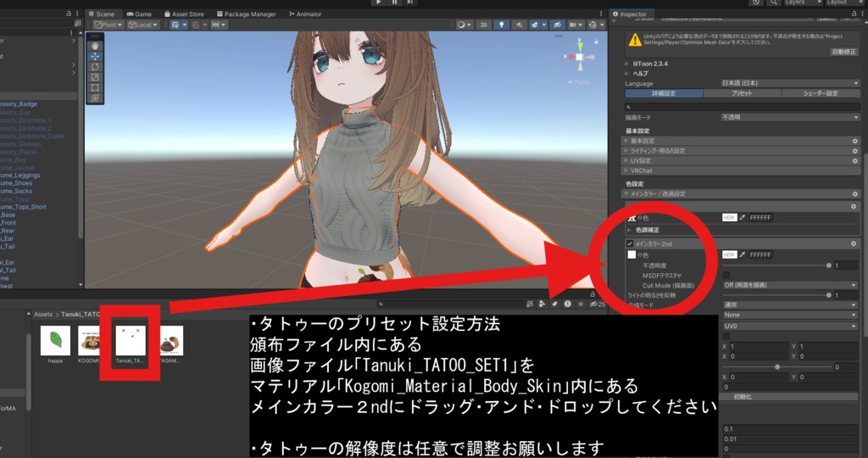Select Accessory_Badge in the Hierarchy

point(19,104)
